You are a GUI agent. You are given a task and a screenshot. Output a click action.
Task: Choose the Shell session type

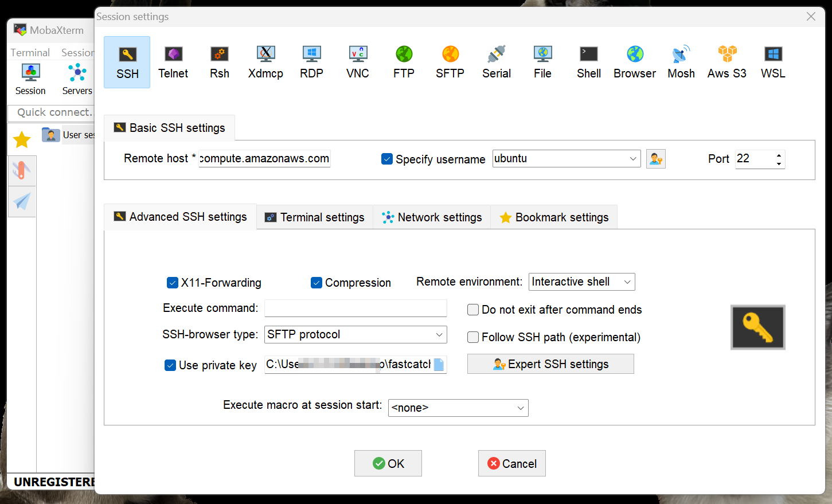click(x=589, y=62)
